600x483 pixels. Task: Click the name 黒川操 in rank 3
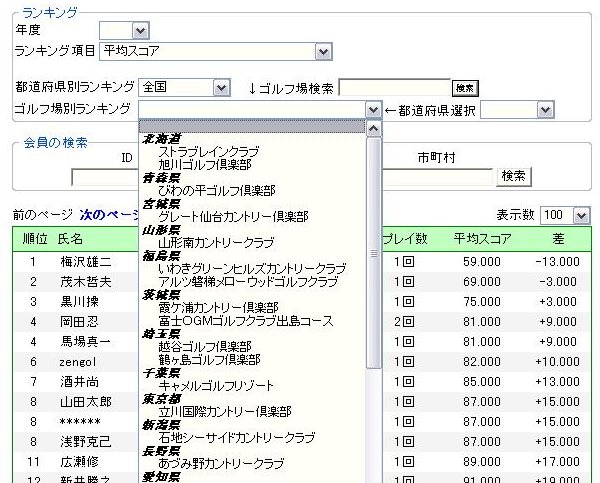(79, 302)
